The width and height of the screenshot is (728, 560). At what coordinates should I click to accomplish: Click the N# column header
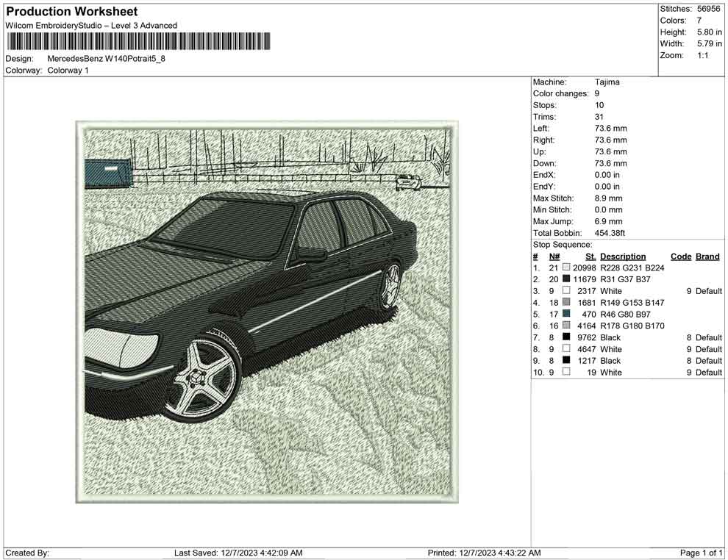click(x=554, y=256)
